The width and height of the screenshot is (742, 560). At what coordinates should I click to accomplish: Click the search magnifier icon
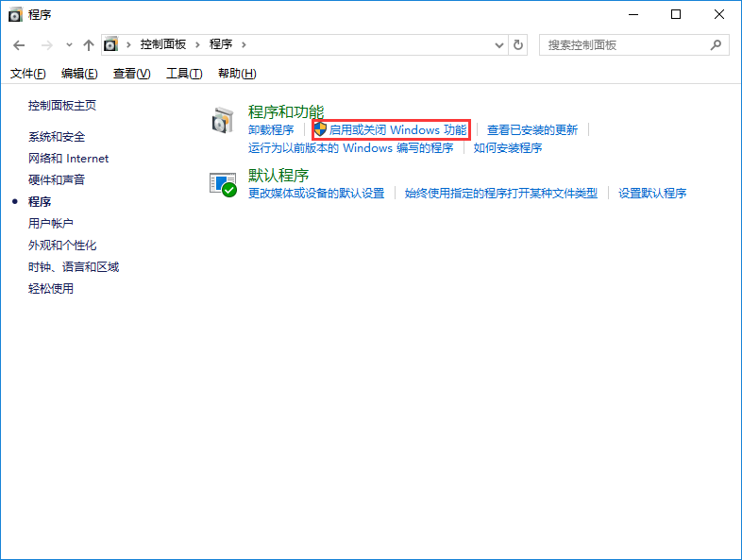(x=717, y=44)
